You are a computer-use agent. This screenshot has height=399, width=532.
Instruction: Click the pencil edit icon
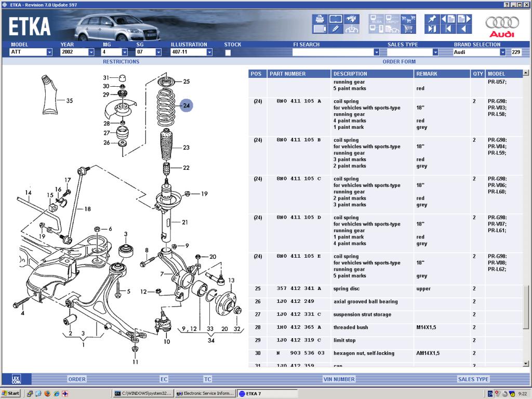(x=336, y=29)
